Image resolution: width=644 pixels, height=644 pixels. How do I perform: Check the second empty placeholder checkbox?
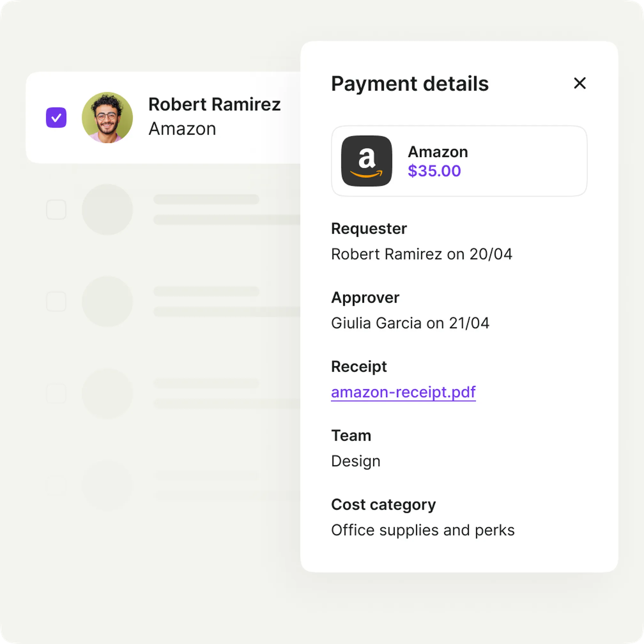click(x=56, y=301)
